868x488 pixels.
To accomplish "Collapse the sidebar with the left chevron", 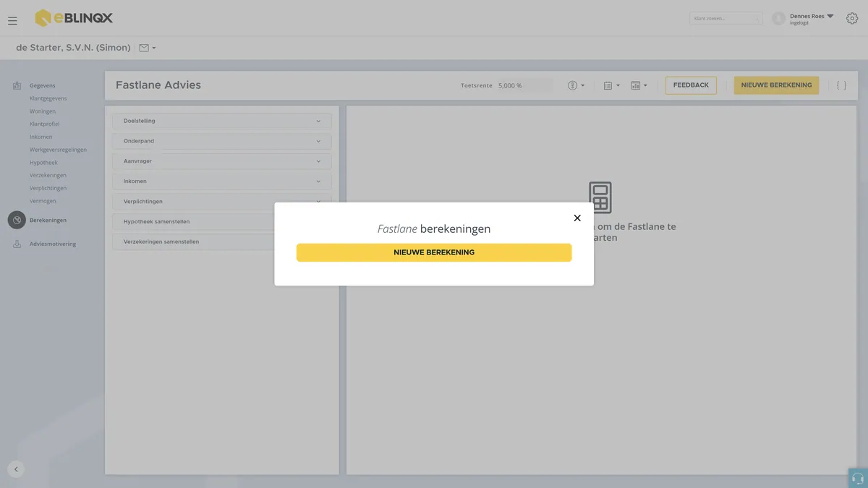I will point(16,469).
